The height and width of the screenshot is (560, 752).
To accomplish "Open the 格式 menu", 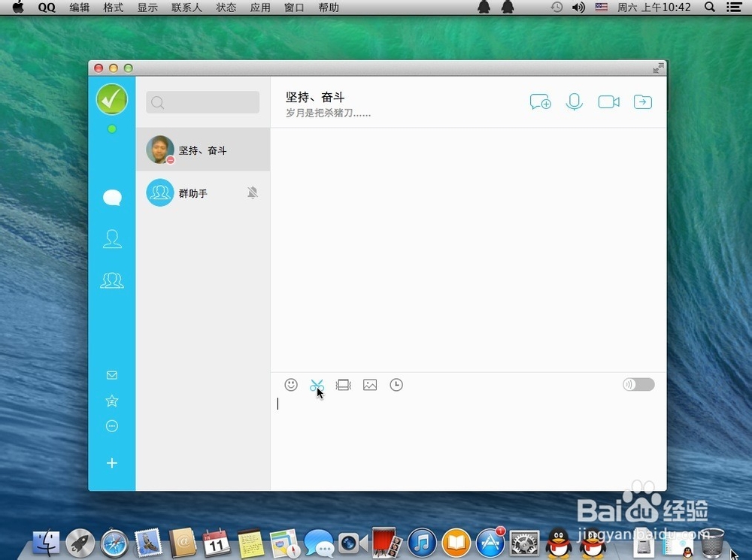I will 114,8.
